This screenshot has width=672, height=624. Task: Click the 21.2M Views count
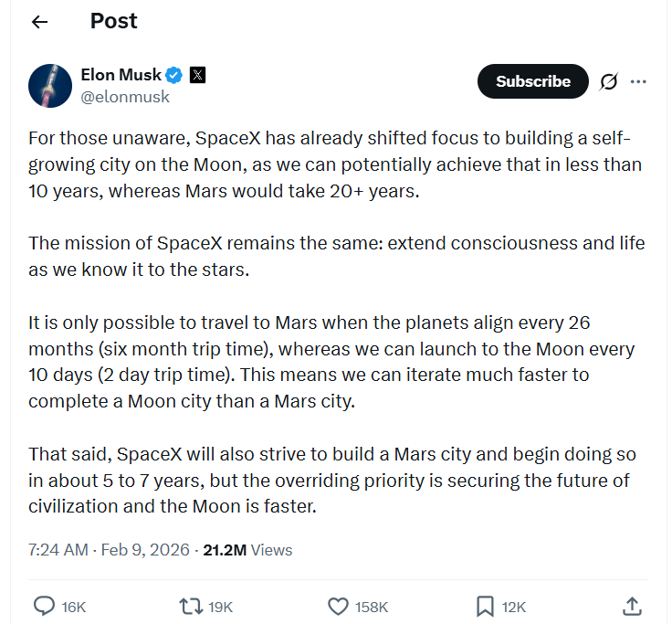pos(247,549)
